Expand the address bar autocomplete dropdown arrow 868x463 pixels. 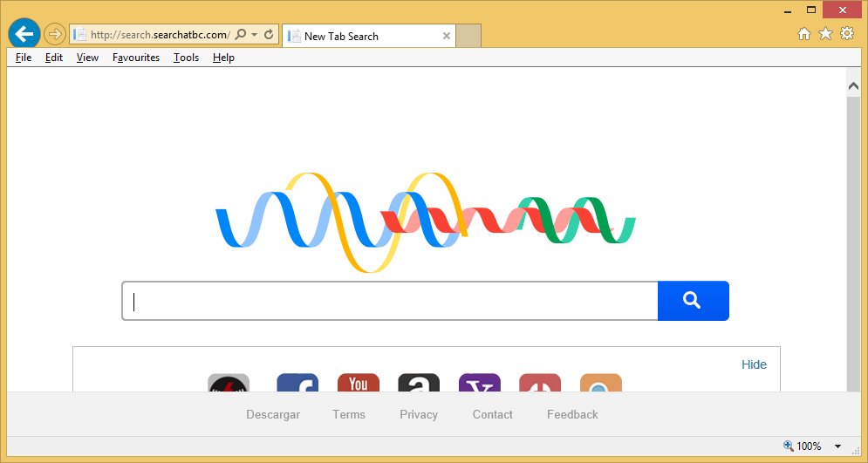[x=255, y=35]
